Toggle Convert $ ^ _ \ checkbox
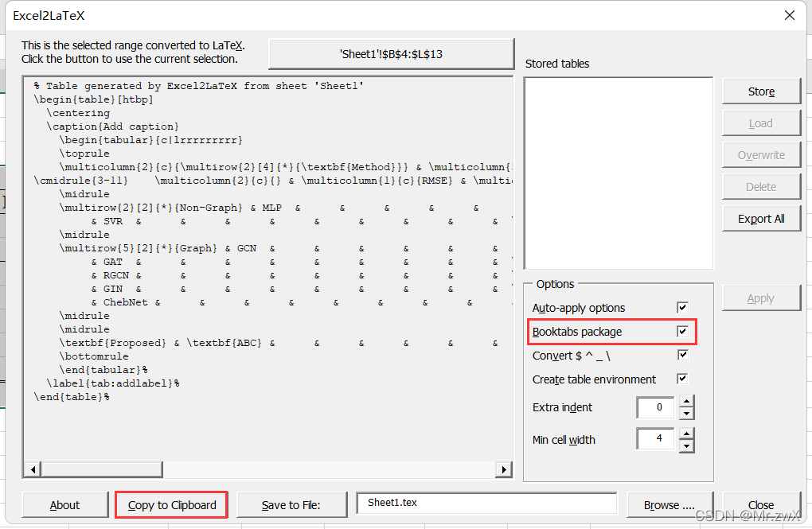812x529 pixels. [x=682, y=355]
